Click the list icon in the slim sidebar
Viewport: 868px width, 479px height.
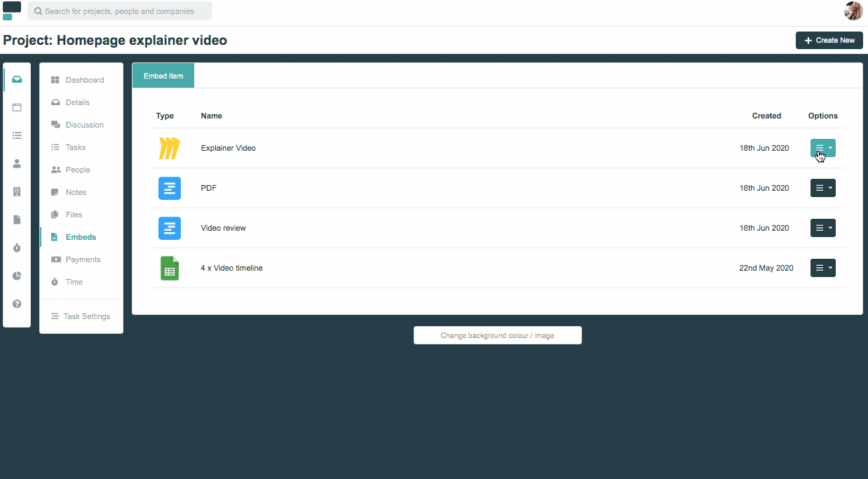[x=17, y=135]
